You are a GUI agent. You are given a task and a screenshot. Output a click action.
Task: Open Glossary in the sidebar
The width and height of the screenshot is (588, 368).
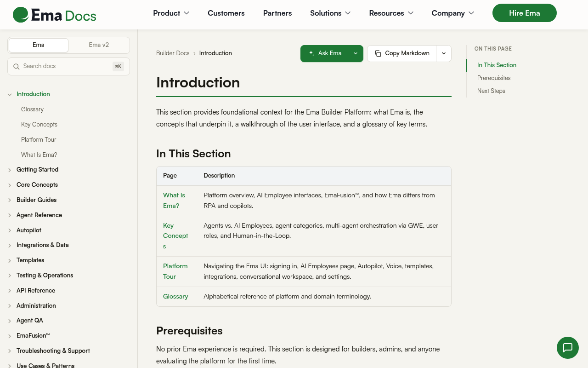coord(32,109)
